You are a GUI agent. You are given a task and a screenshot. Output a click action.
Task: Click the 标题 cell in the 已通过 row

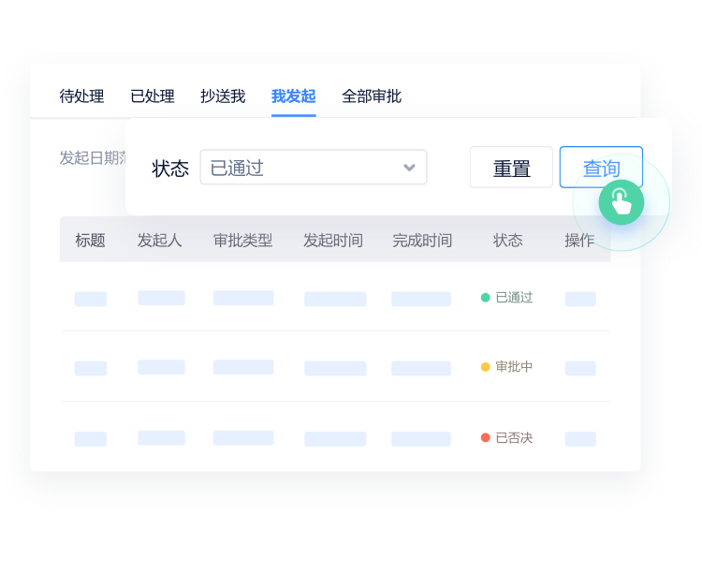point(91,300)
